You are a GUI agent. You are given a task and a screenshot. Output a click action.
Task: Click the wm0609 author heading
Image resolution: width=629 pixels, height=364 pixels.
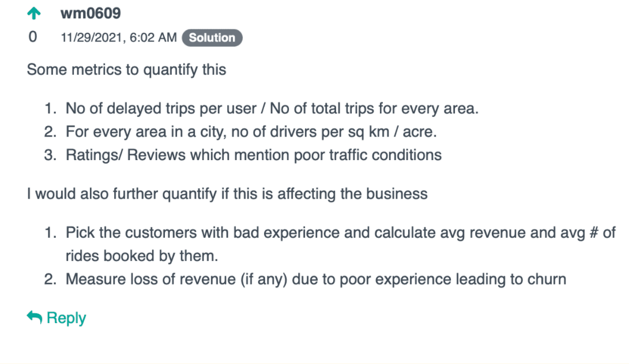pos(90,13)
